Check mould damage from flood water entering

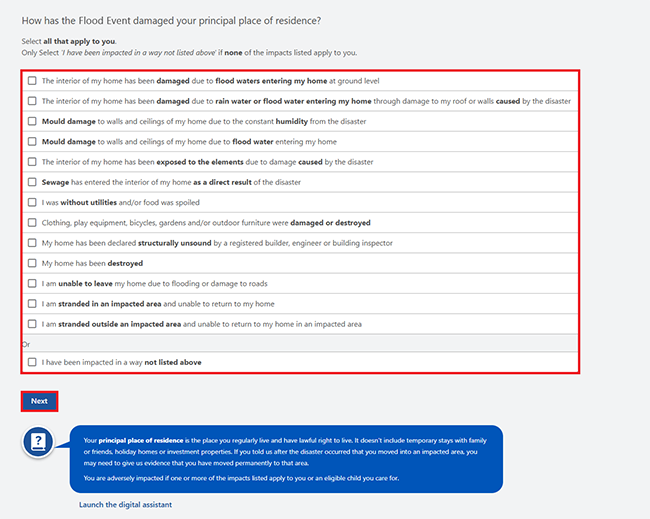(x=32, y=141)
